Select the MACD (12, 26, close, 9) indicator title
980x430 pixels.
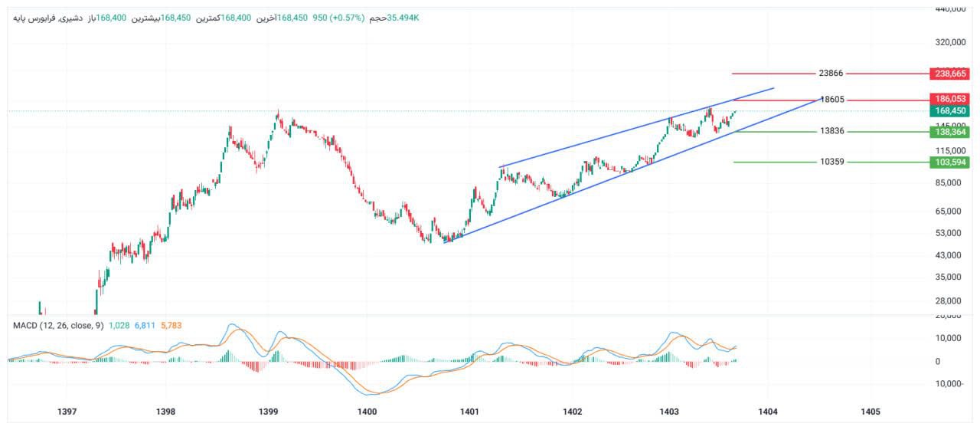[58, 326]
